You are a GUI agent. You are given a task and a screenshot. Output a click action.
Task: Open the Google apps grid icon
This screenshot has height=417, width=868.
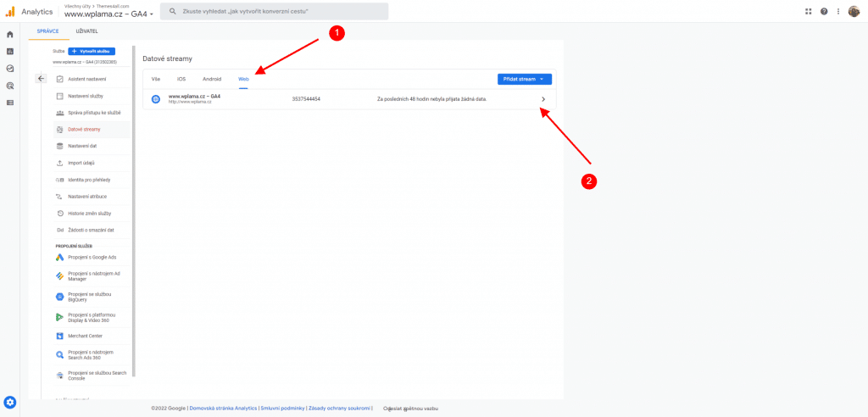pyautogui.click(x=808, y=11)
